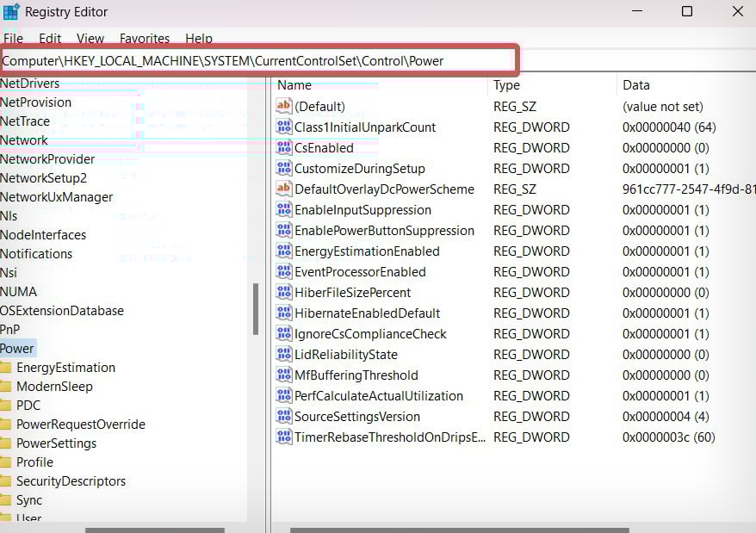The width and height of the screenshot is (756, 533).
Task: Open the Favorites menu
Action: tap(145, 38)
